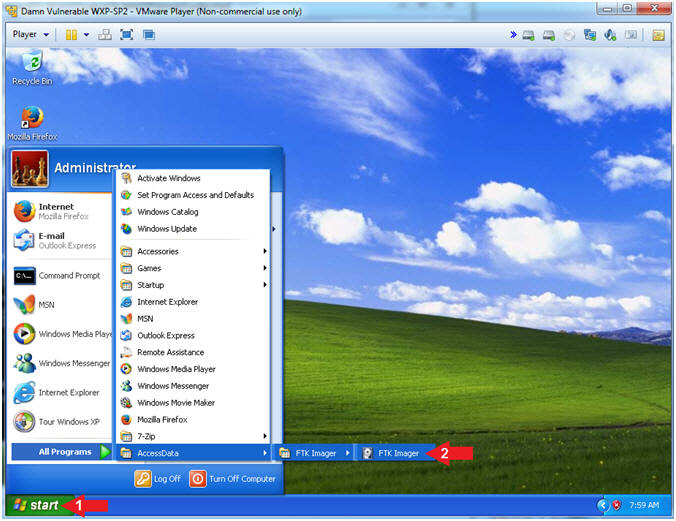
Task: Click the All Programs button
Action: pyautogui.click(x=61, y=452)
